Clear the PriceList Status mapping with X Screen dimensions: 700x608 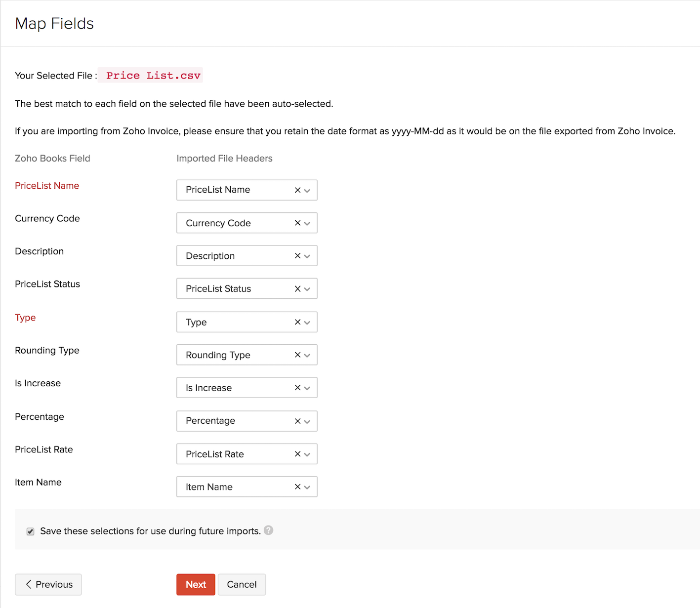pos(297,289)
